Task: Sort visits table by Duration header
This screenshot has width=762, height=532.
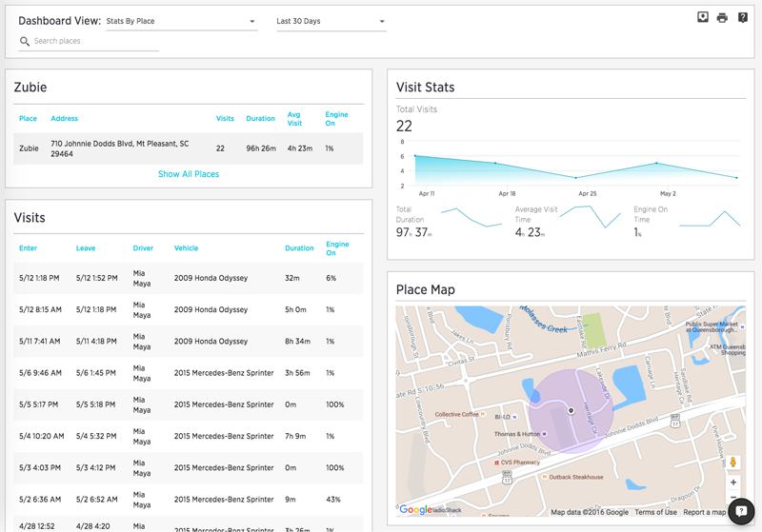Action: (x=299, y=248)
